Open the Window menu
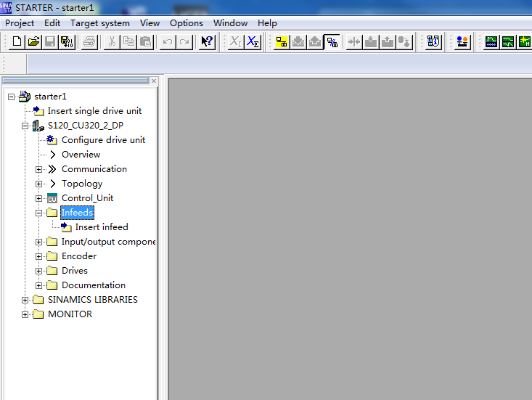Image resolution: width=532 pixels, height=400 pixels. point(230,23)
